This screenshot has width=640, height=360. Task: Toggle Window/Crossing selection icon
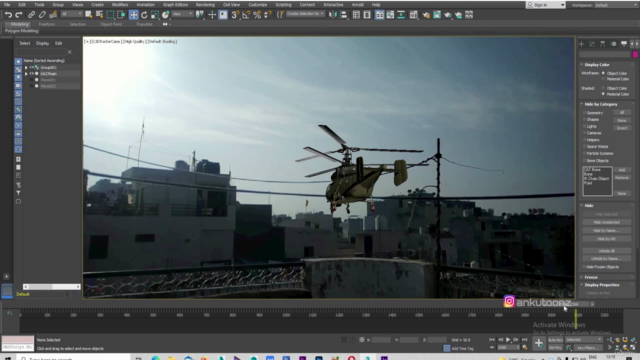point(121,15)
